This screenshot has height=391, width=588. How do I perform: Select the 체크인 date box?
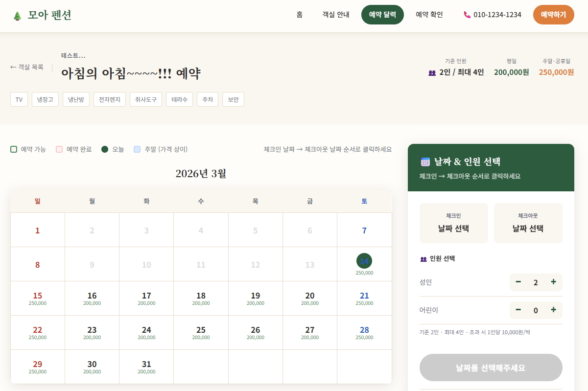[x=453, y=223]
